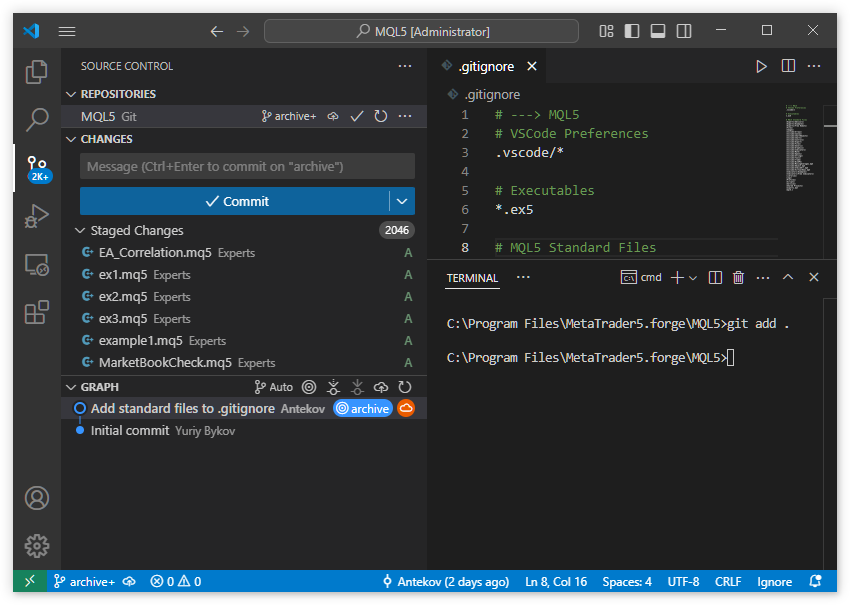
Task: Click the commit message input field
Action: (247, 166)
